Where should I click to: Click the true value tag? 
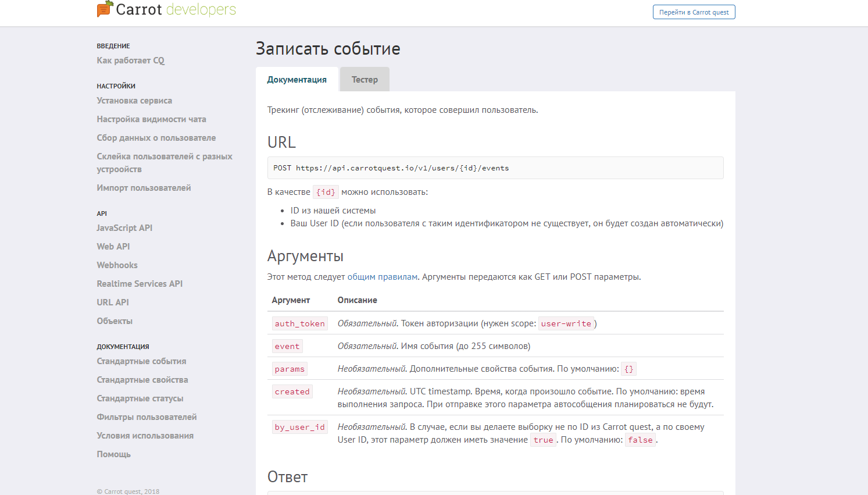543,440
